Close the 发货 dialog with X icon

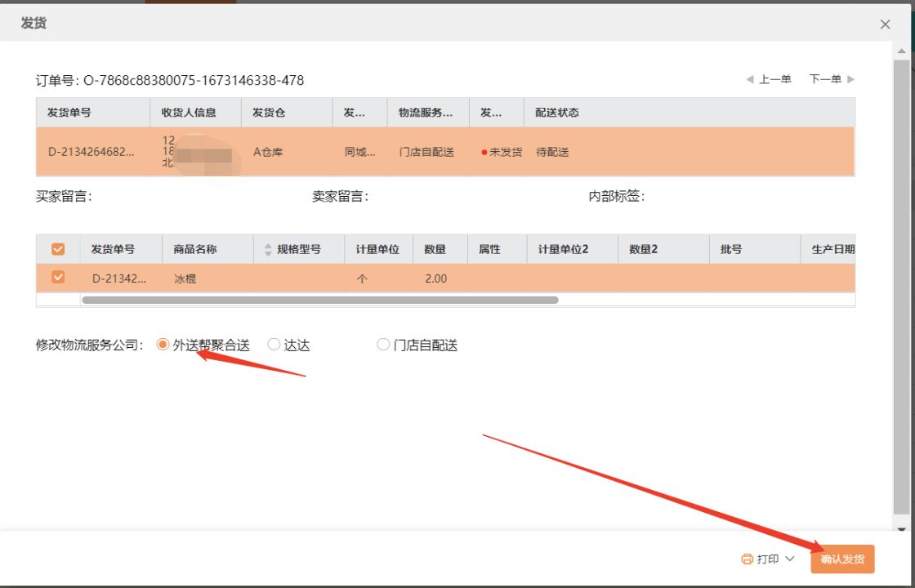[885, 24]
